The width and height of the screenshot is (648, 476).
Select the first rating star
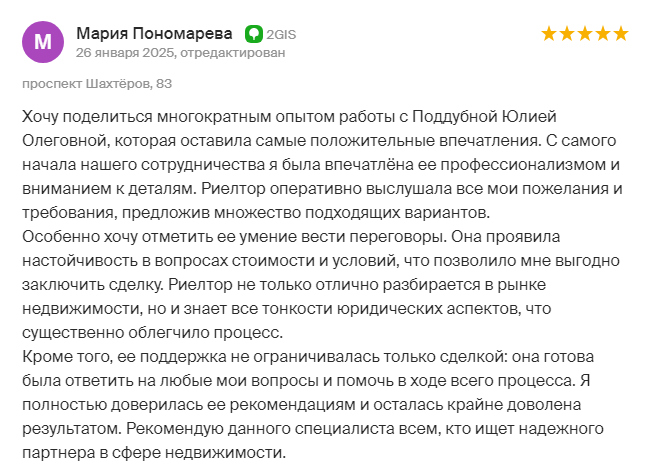tap(549, 34)
